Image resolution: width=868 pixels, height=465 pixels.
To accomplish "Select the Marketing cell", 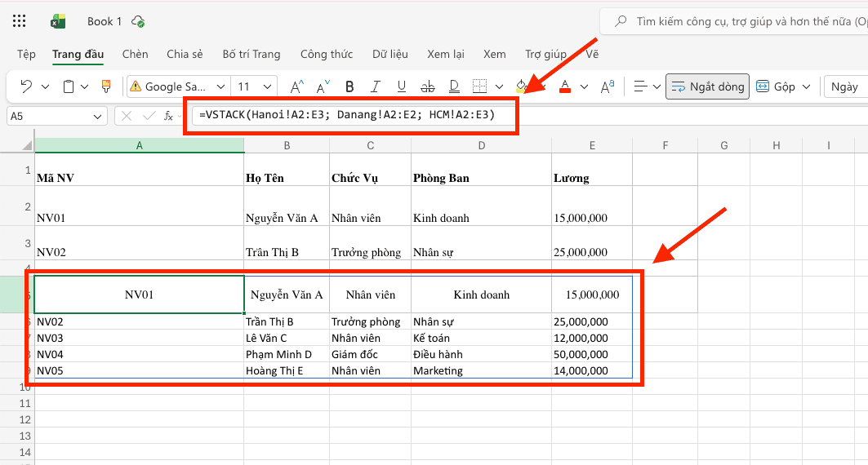I will pos(481,370).
